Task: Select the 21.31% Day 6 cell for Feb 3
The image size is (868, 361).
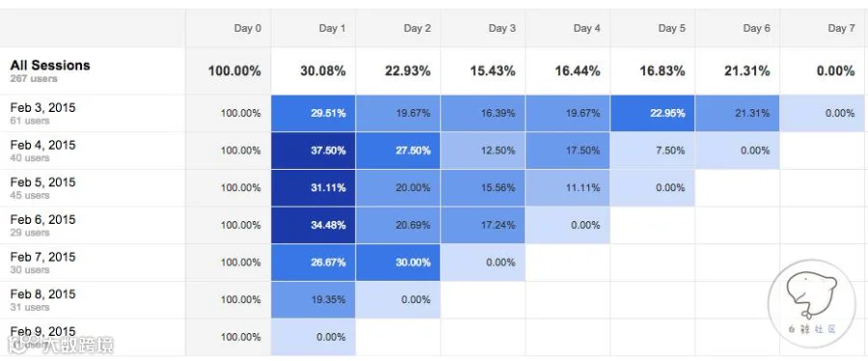Action: click(738, 114)
